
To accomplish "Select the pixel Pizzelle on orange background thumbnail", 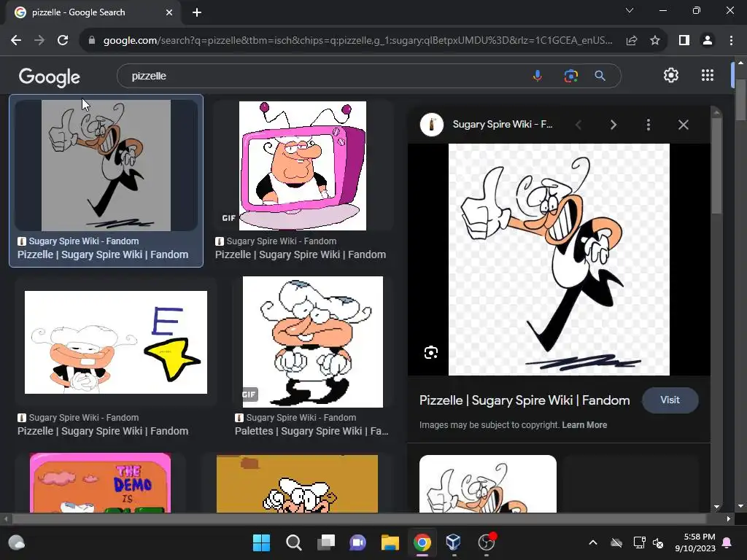I will (298, 484).
